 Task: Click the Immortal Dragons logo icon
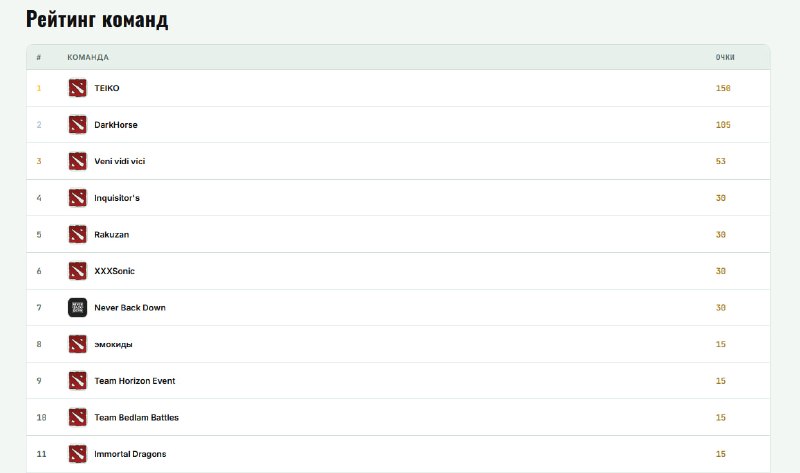pos(78,454)
